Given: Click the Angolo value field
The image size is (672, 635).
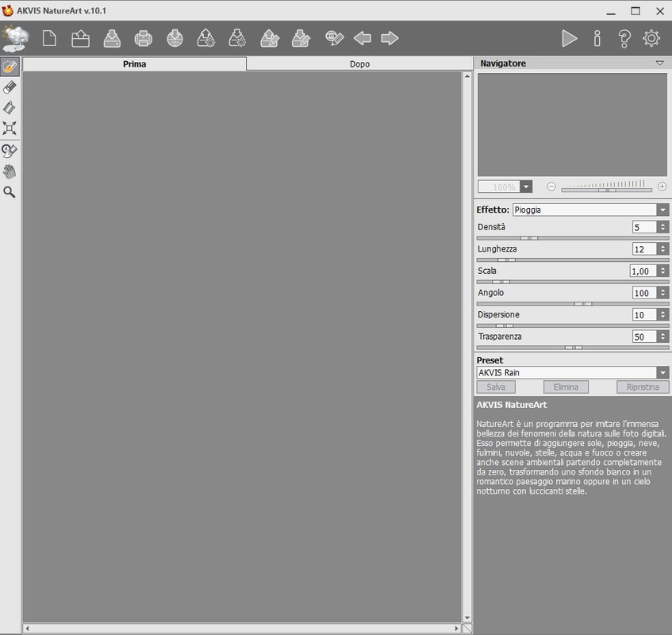Looking at the screenshot, I should coord(644,293).
